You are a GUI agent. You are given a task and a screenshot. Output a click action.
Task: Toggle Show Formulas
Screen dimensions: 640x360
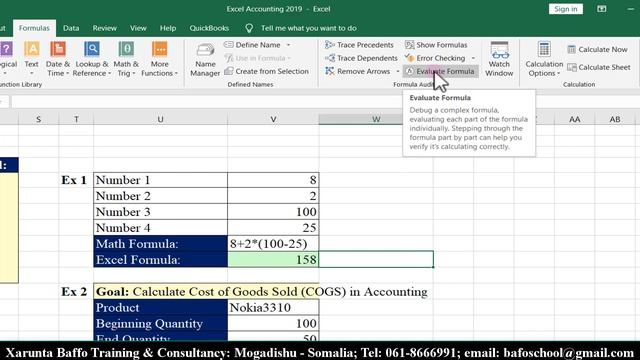[x=436, y=45]
